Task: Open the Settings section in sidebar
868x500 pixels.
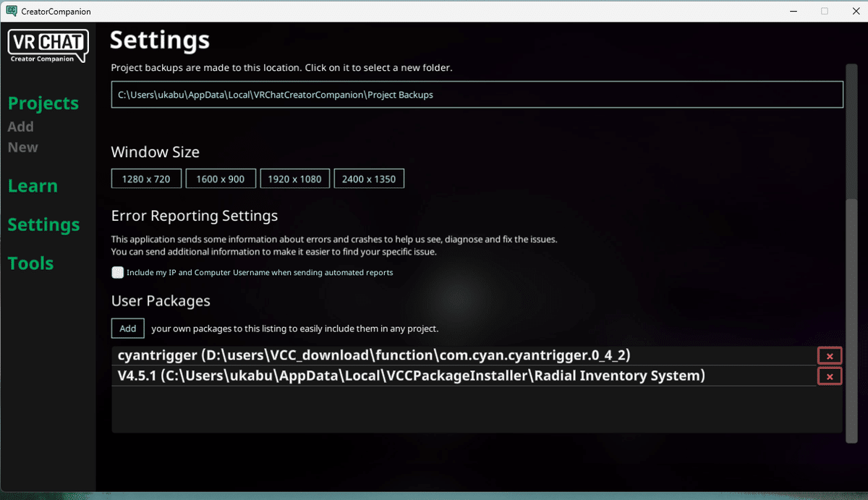Action: click(x=43, y=225)
